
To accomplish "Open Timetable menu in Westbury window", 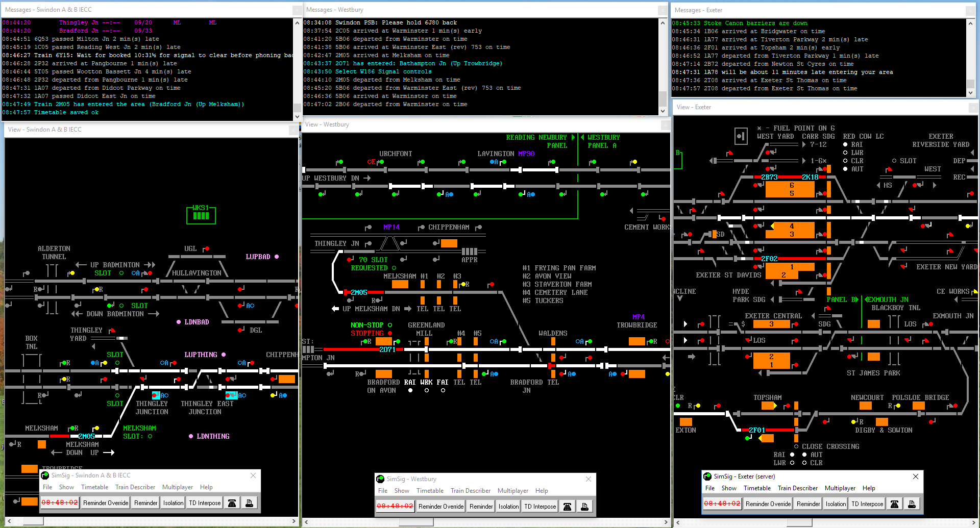I will 430,491.
